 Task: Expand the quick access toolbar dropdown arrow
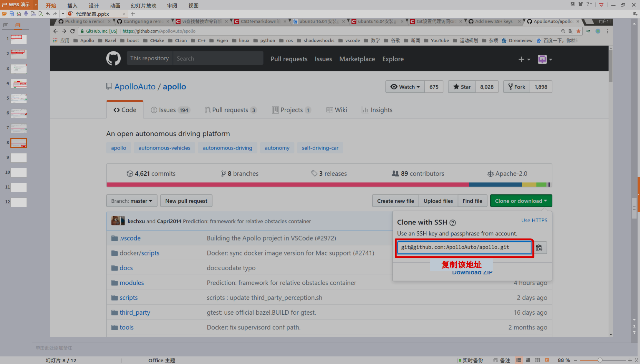(63, 14)
